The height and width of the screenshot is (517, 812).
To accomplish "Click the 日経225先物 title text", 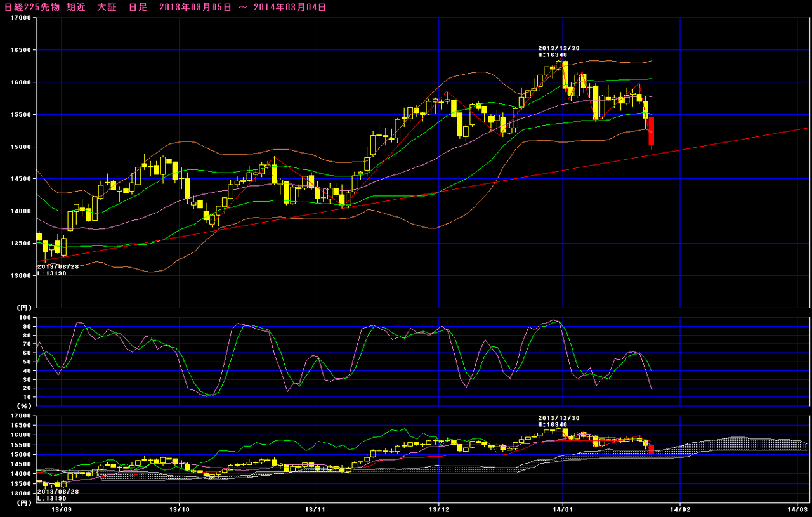I will pos(31,7).
